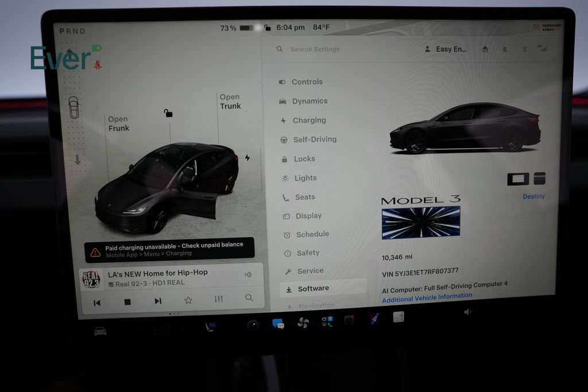
Task: Tap the Destiny vehicle name
Action: 533,196
